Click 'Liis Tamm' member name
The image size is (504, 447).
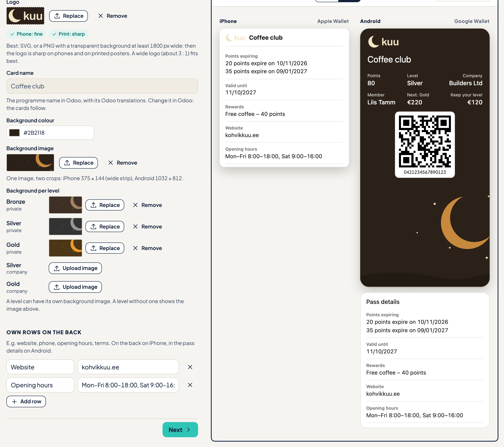coord(381,102)
